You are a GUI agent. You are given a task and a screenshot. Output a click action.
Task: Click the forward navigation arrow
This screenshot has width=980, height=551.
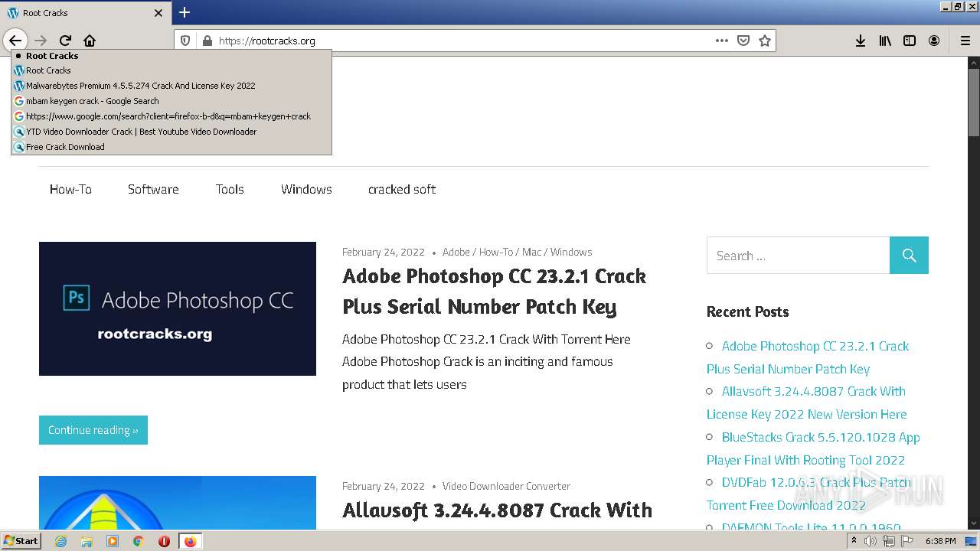coord(41,41)
